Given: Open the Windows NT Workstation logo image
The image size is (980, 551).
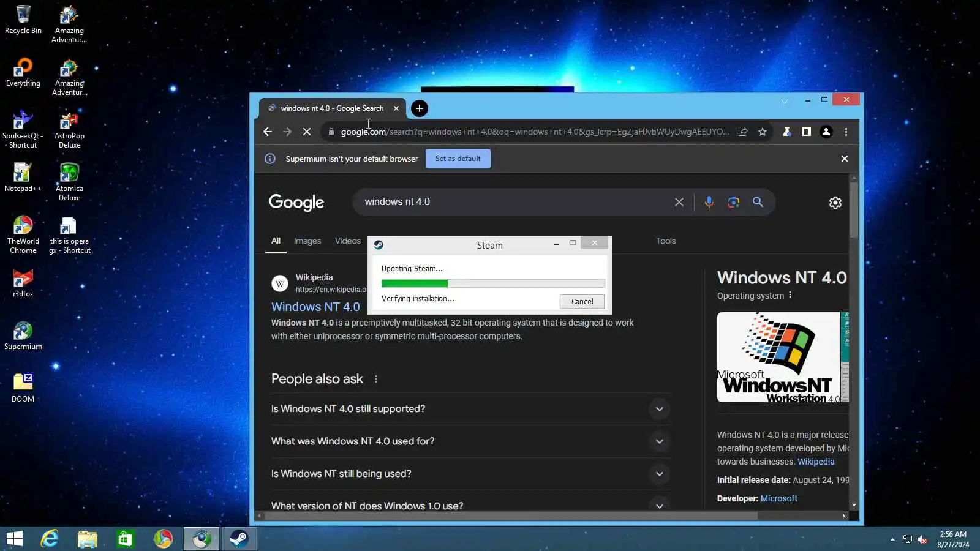Looking at the screenshot, I should coord(778,358).
